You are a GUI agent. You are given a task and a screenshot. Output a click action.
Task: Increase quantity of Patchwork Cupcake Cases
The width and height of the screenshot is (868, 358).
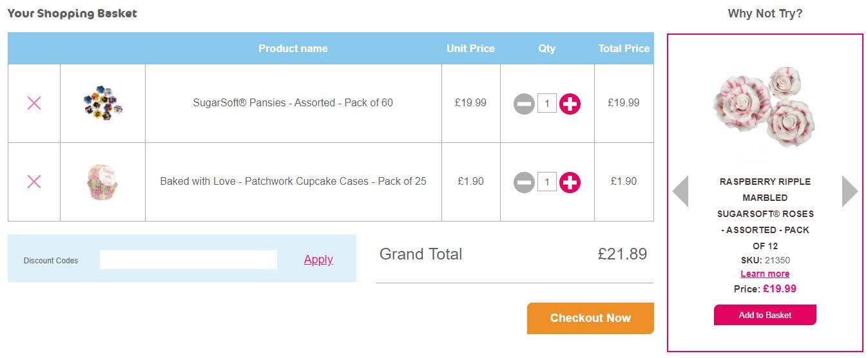coord(570,183)
